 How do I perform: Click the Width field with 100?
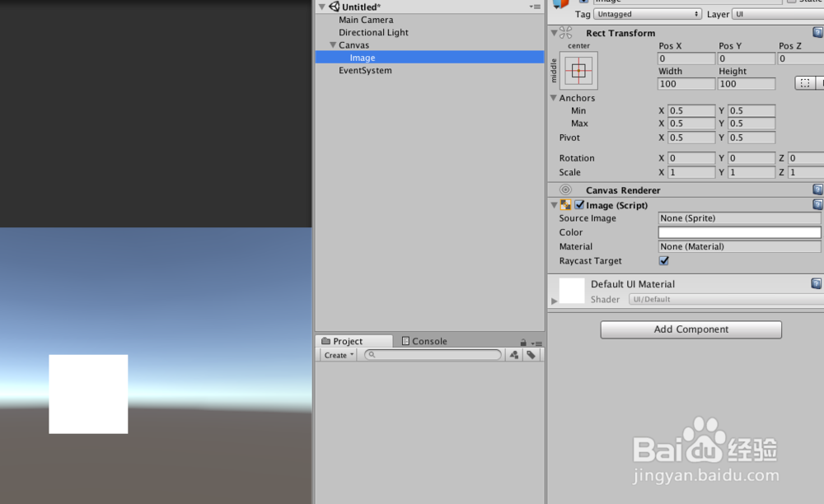point(686,84)
